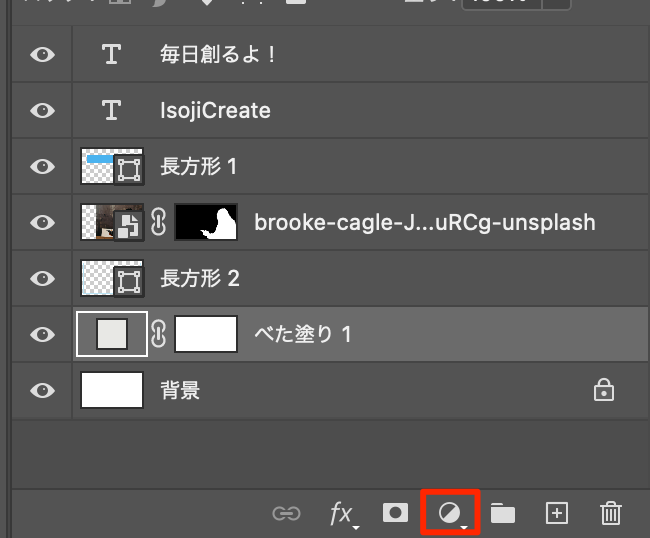Select the 長方形 2 layer name
This screenshot has width=650, height=538.
coord(200,278)
